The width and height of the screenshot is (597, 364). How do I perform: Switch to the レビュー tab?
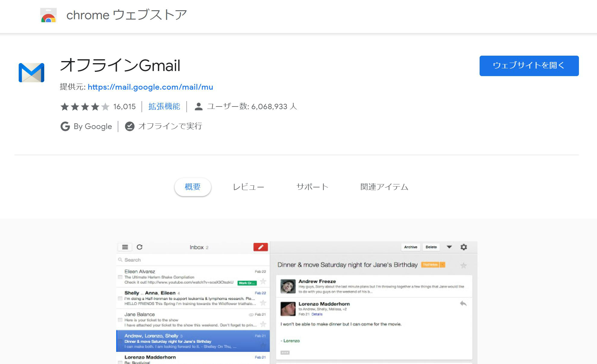coord(248,187)
